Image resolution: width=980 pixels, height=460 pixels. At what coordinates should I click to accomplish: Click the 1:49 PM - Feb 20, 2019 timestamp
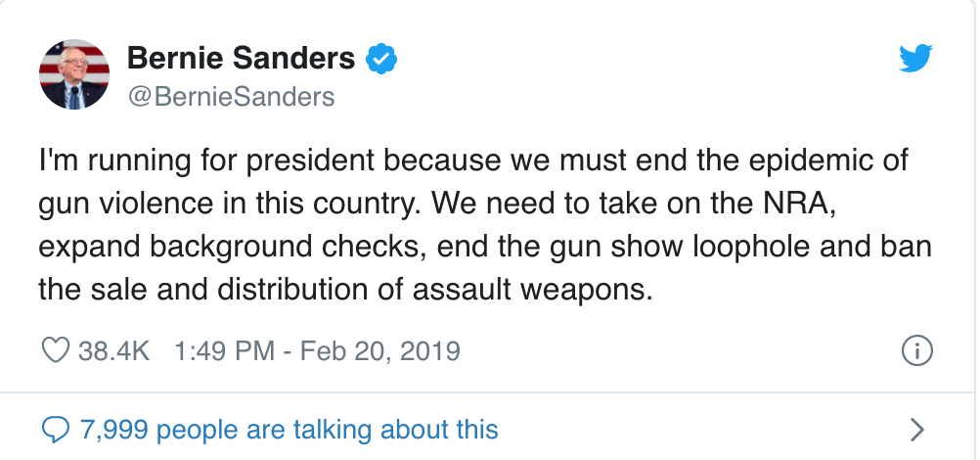[316, 350]
